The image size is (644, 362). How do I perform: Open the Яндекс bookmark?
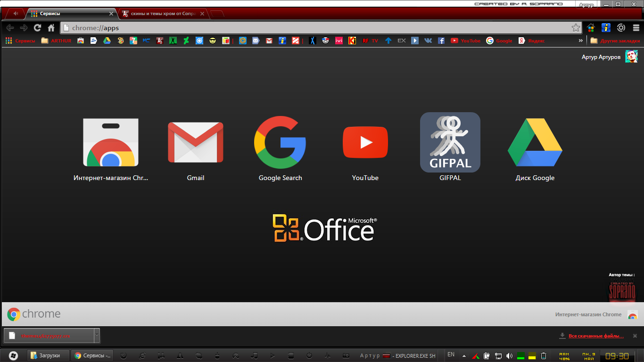tap(531, 41)
